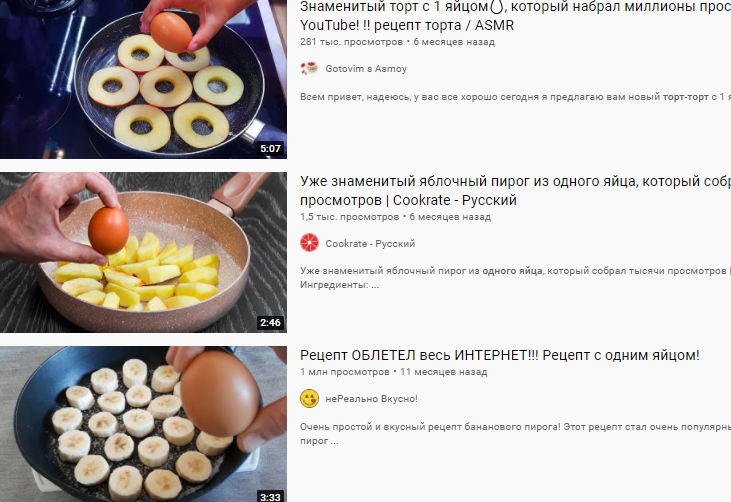The image size is (731, 502).
Task: Click description mentioning Ингредиенты
Action: click(515, 278)
